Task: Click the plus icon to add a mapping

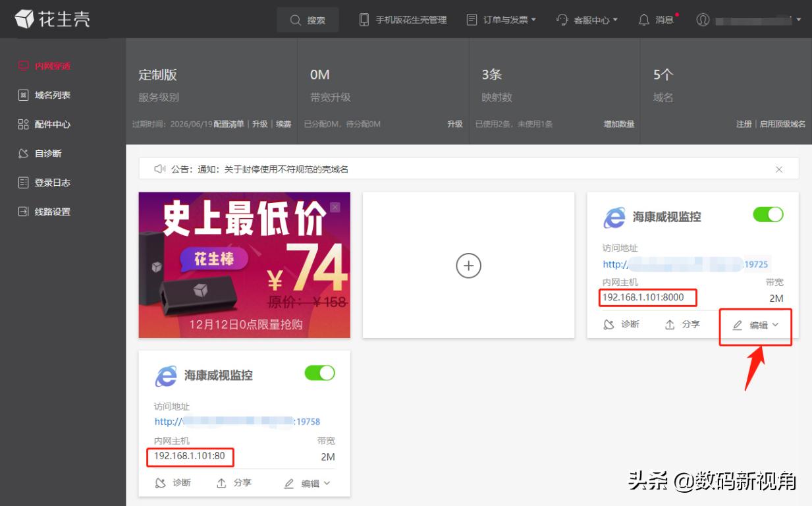Action: [468, 266]
